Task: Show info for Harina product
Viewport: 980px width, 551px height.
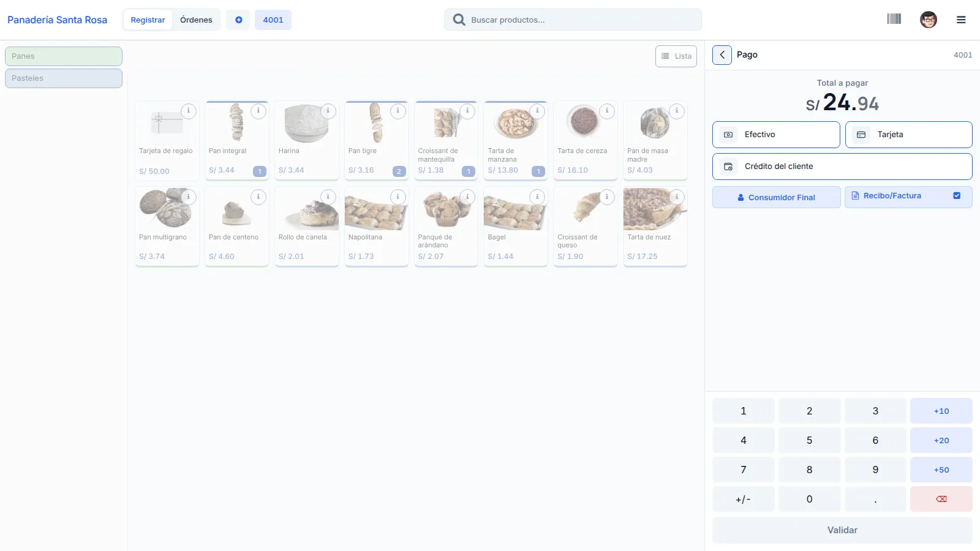Action: click(328, 111)
